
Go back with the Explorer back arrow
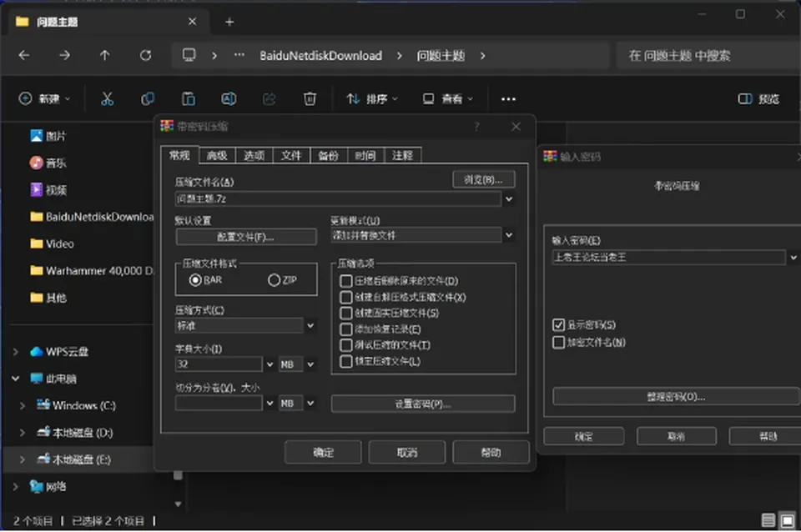(24, 55)
